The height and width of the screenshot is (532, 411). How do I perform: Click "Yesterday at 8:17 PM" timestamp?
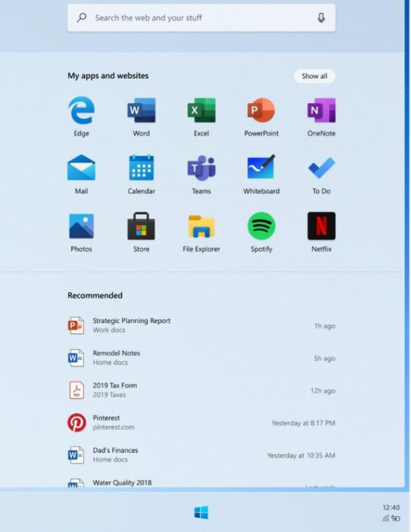(303, 423)
